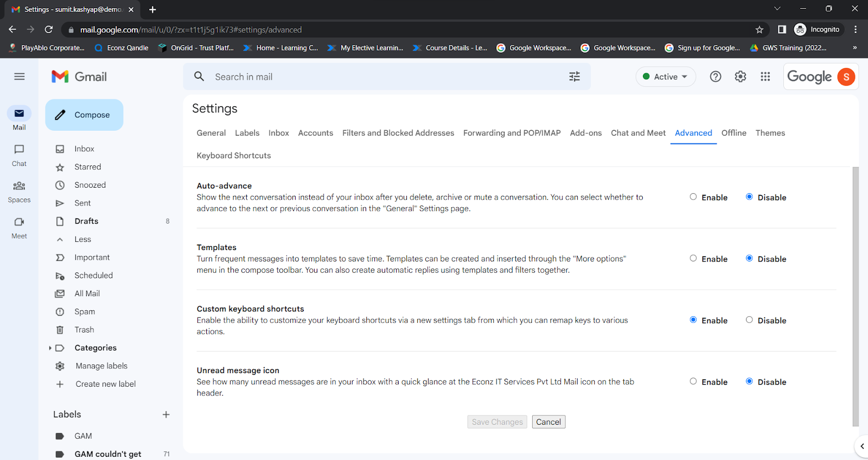The image size is (868, 460).
Task: Enable Unread message icon
Action: pos(693,381)
